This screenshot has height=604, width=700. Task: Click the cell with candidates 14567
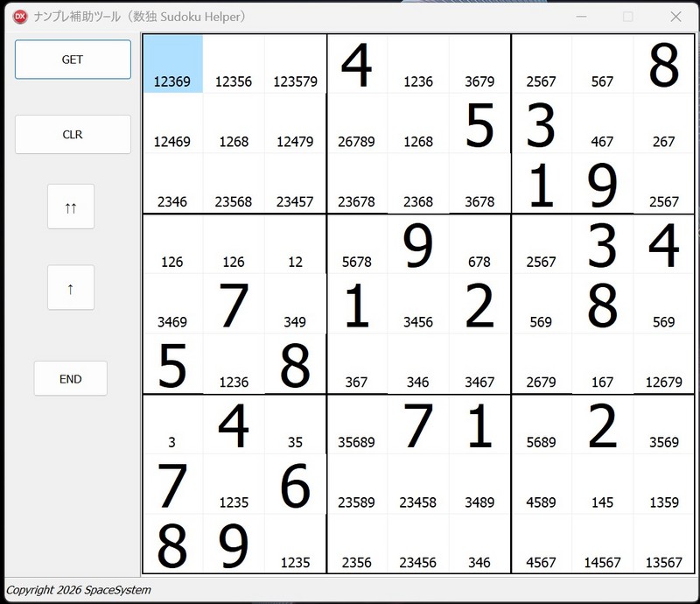point(602,544)
